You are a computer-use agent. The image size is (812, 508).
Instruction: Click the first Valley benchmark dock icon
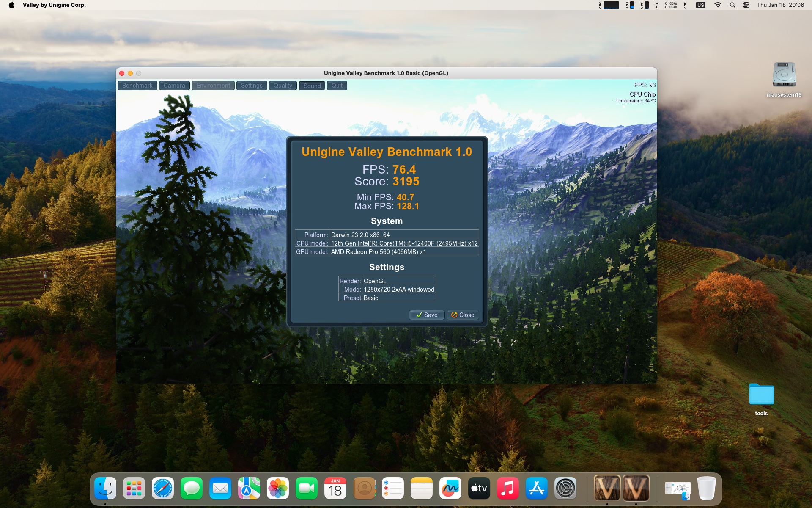coord(607,488)
